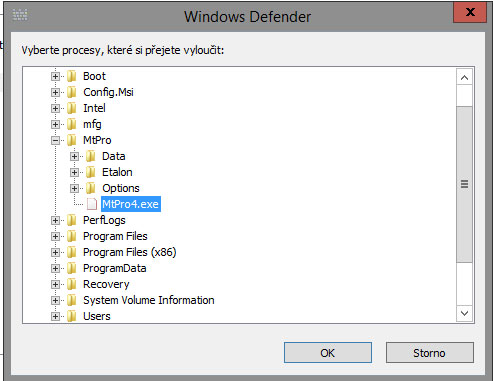The image size is (493, 381).
Task: Click the vertical scrollbar thumb
Action: (x=464, y=184)
